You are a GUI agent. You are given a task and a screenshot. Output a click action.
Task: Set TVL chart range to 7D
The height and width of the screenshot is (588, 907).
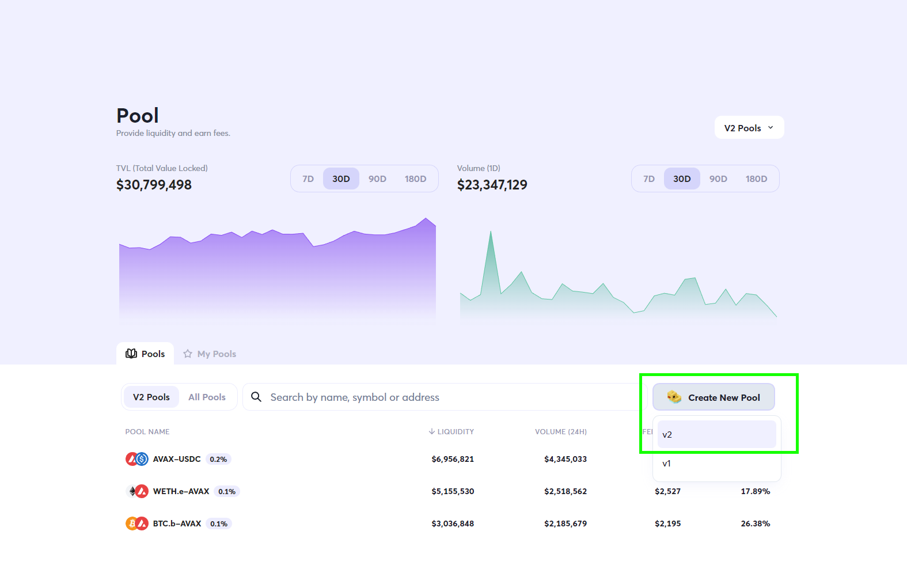[x=308, y=179]
